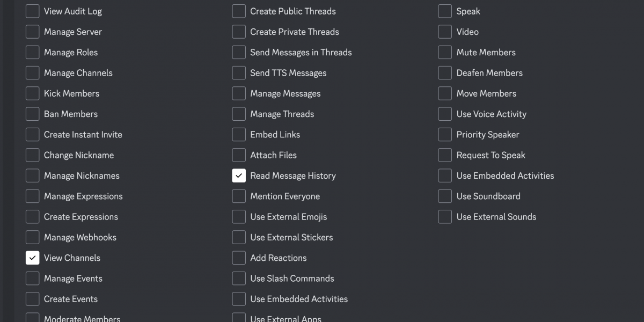This screenshot has width=644, height=322.
Task: Check the Manage Server checkbox
Action: (33, 32)
